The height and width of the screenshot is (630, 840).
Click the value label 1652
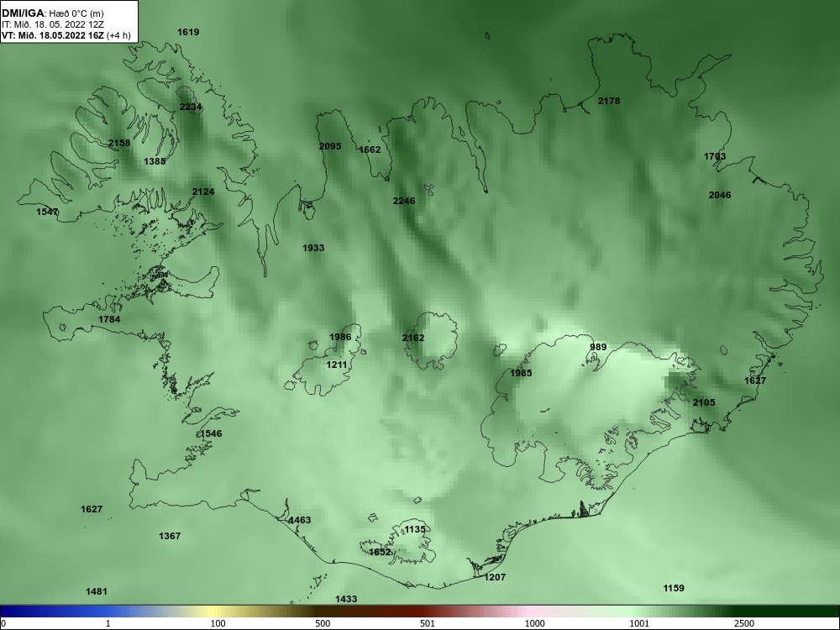click(380, 553)
